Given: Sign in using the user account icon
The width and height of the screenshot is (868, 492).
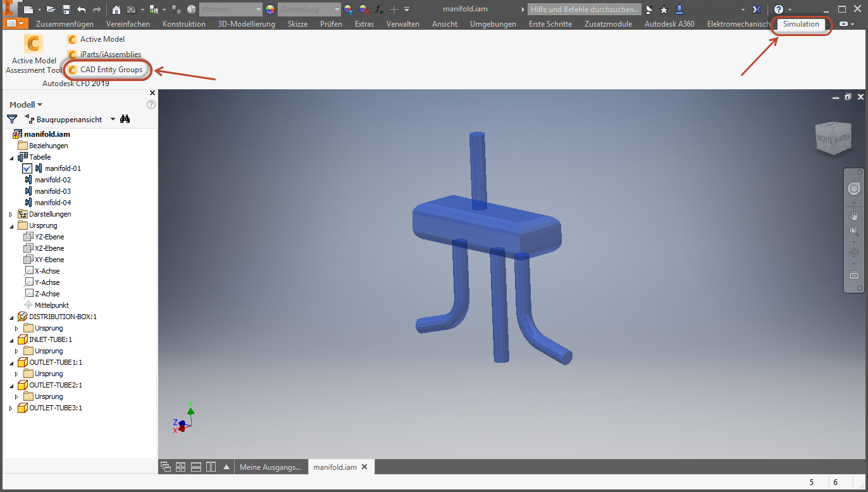Looking at the screenshot, I should [x=679, y=9].
